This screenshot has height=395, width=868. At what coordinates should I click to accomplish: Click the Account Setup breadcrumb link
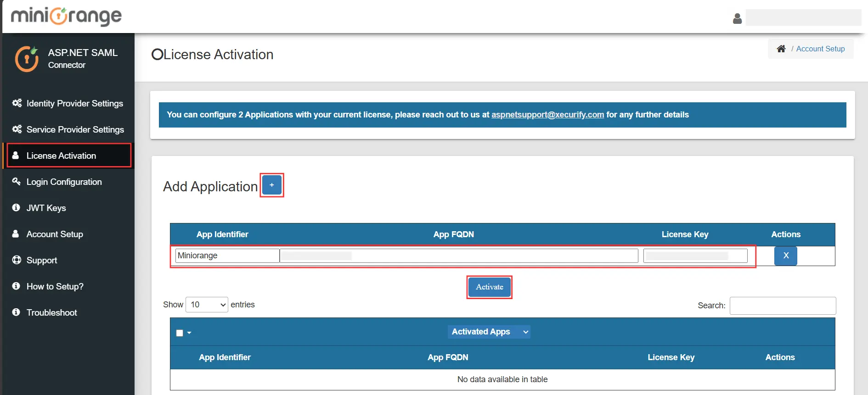(x=820, y=49)
